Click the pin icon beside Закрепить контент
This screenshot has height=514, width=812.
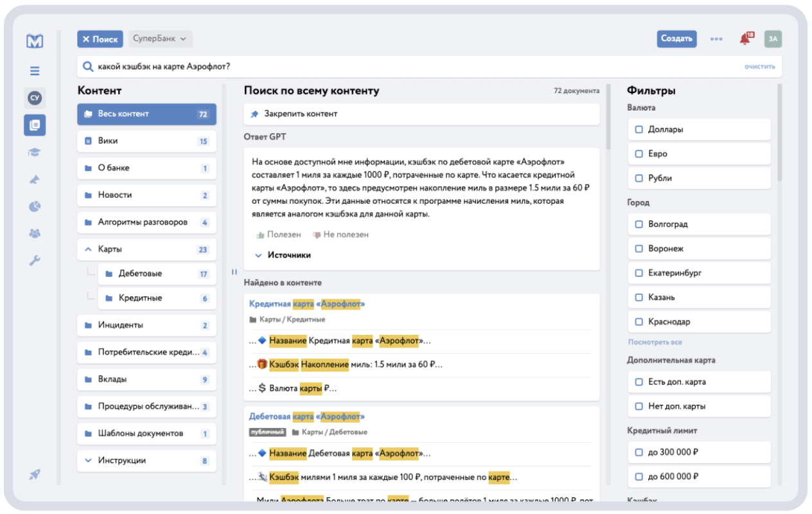(x=254, y=114)
